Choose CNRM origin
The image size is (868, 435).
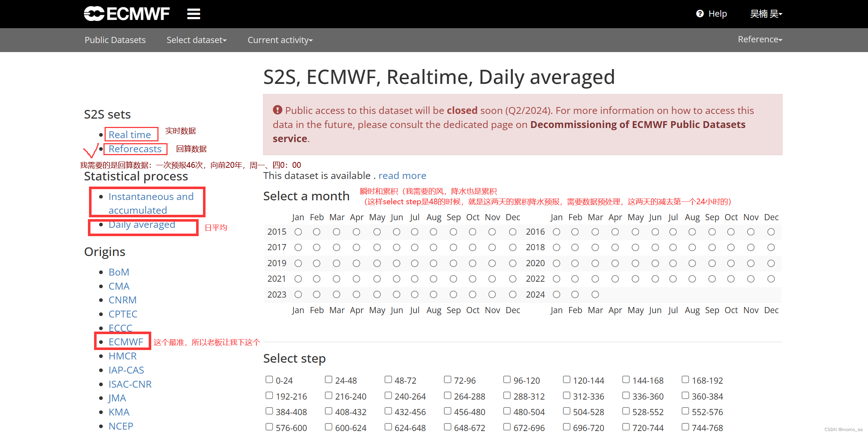coord(122,300)
